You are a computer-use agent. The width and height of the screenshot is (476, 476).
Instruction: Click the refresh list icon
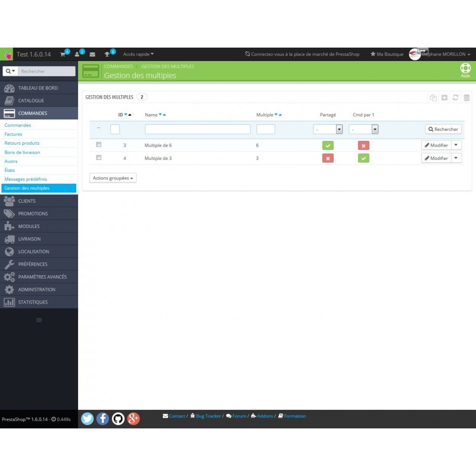pos(456,98)
